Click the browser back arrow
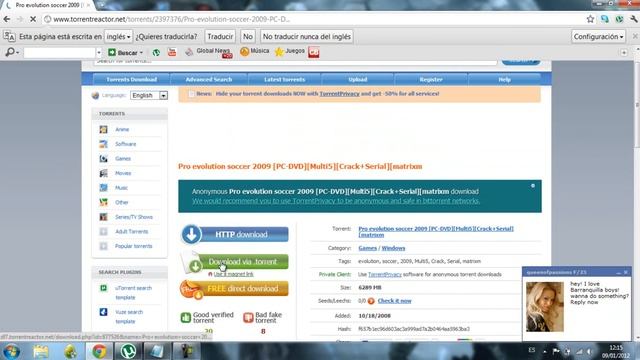The height and width of the screenshot is (360, 640). pos(7,19)
